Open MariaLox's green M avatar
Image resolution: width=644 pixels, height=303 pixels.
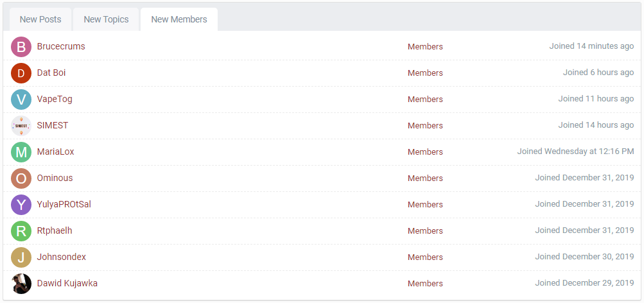21,151
